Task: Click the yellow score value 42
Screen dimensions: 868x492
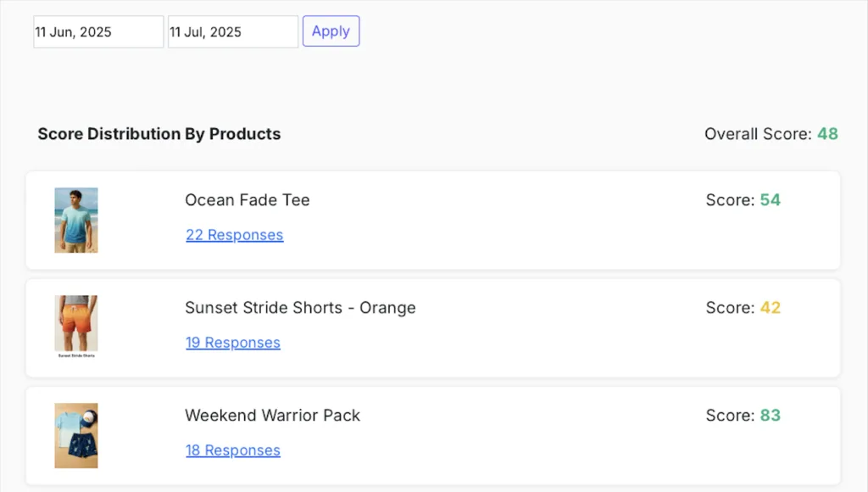Action: coord(770,308)
